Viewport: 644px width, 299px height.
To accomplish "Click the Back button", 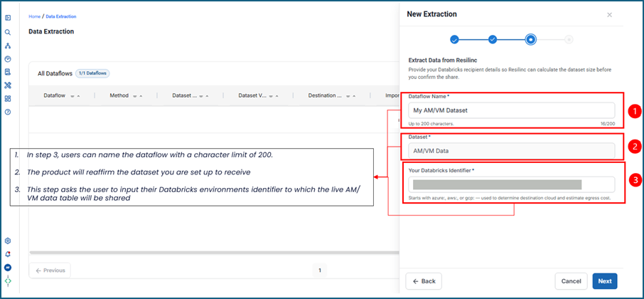I will tap(424, 281).
